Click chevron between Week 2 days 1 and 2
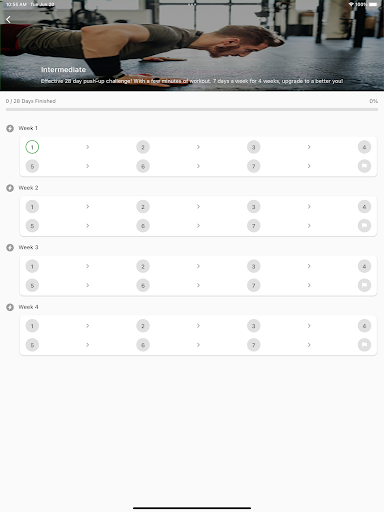Image resolution: width=384 pixels, height=512 pixels. point(88,207)
